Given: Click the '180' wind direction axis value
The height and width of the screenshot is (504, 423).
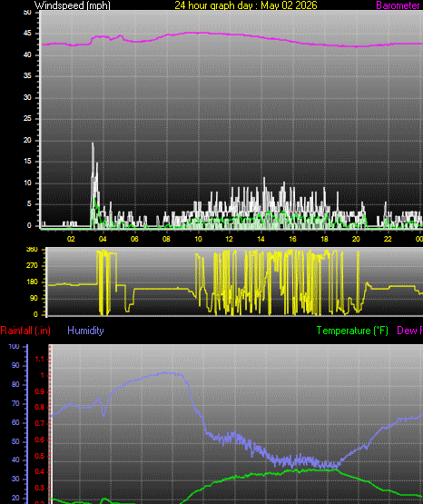Looking at the screenshot, I should 32,282.
